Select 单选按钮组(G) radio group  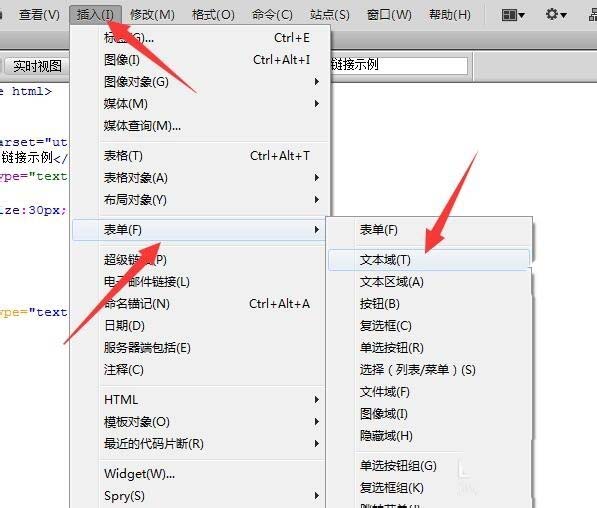click(429, 466)
